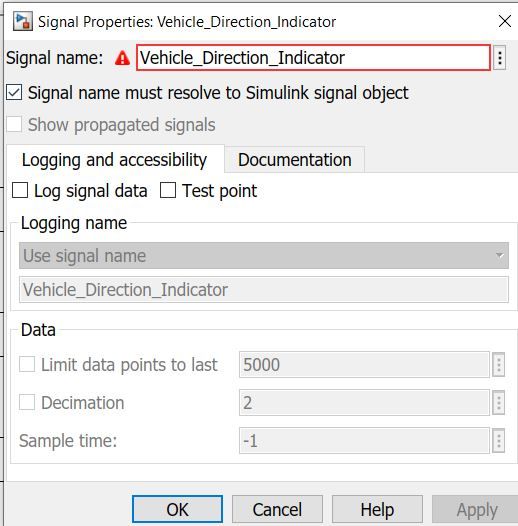Open the three-dot menu beside the 5000 field
Screen dimensions: 518x526
pyautogui.click(x=499, y=365)
